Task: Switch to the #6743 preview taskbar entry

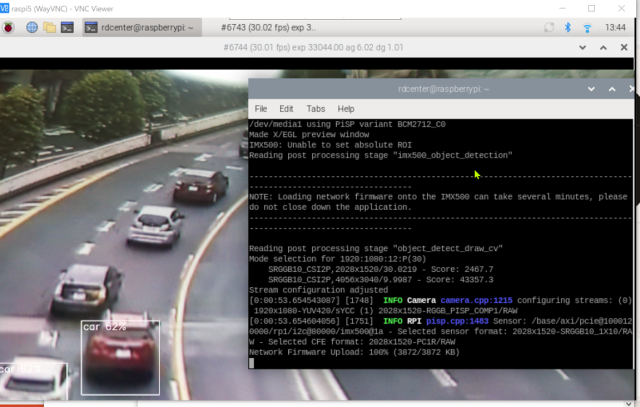Action: tap(268, 27)
